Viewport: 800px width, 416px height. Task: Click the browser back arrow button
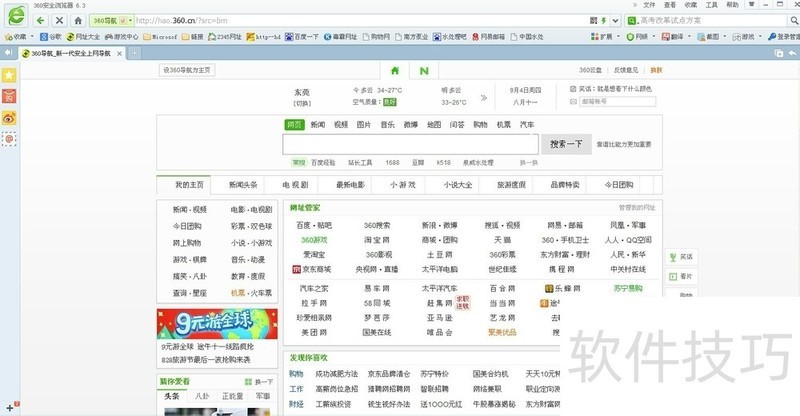coord(40,20)
